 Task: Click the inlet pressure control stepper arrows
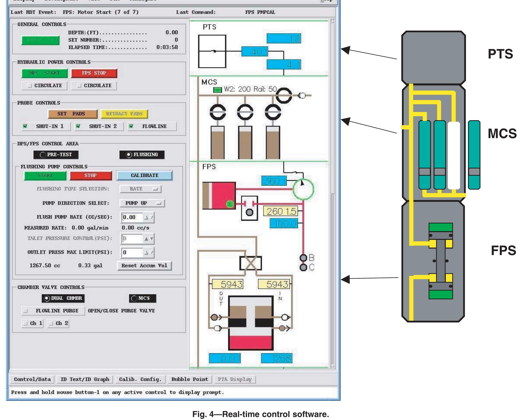point(149,239)
